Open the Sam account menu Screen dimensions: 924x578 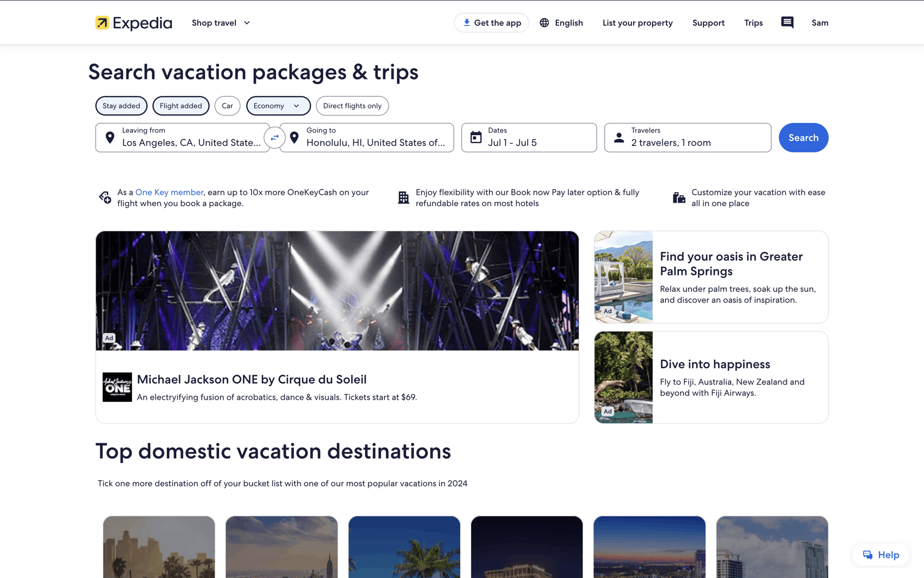820,23
